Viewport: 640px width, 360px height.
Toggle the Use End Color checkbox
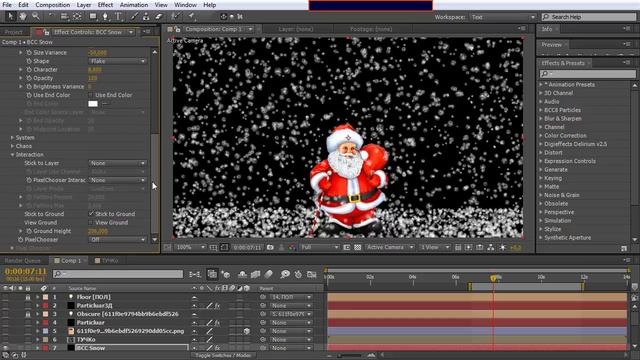(91, 95)
